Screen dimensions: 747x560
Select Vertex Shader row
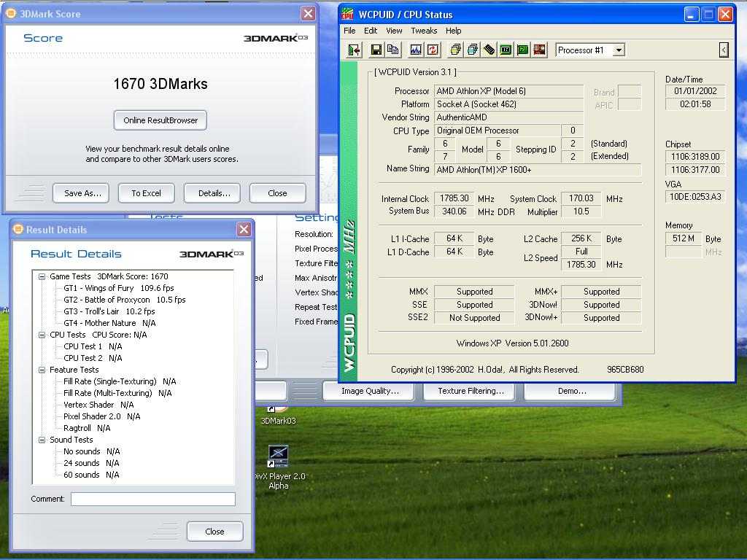pyautogui.click(x=98, y=405)
